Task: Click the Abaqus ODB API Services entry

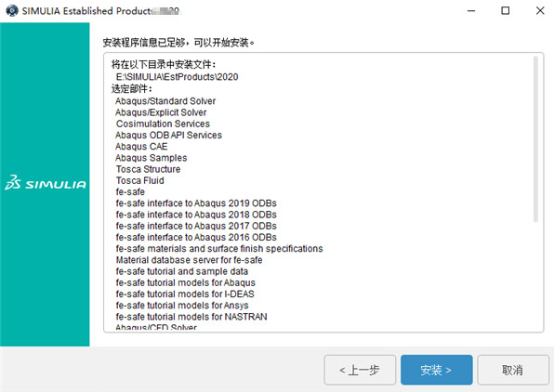Action: coord(168,135)
